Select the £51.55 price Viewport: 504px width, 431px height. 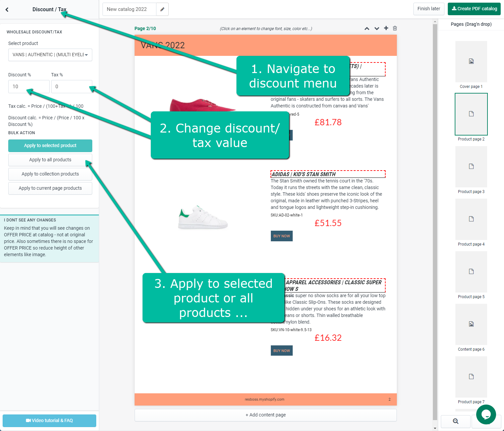click(328, 223)
